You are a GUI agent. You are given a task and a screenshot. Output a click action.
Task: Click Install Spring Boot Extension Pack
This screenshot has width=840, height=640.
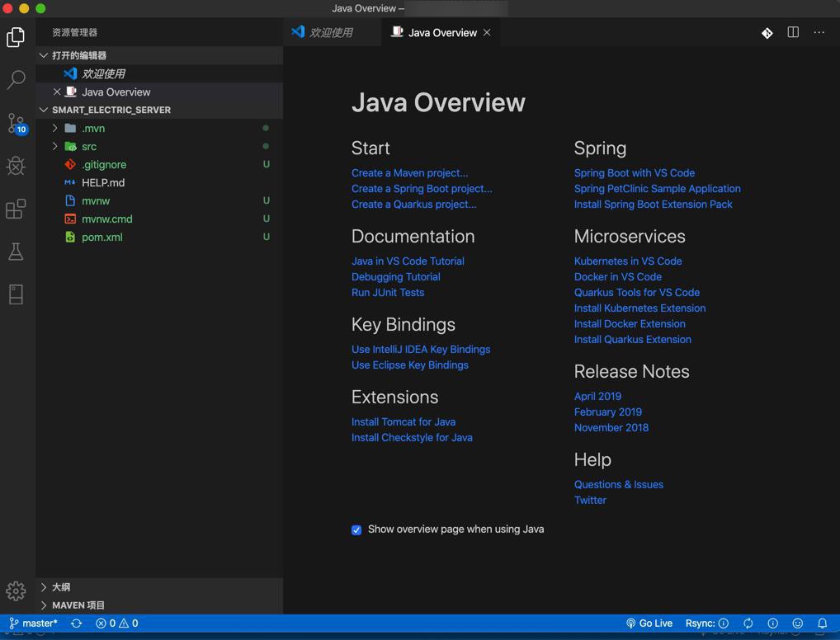click(x=653, y=204)
